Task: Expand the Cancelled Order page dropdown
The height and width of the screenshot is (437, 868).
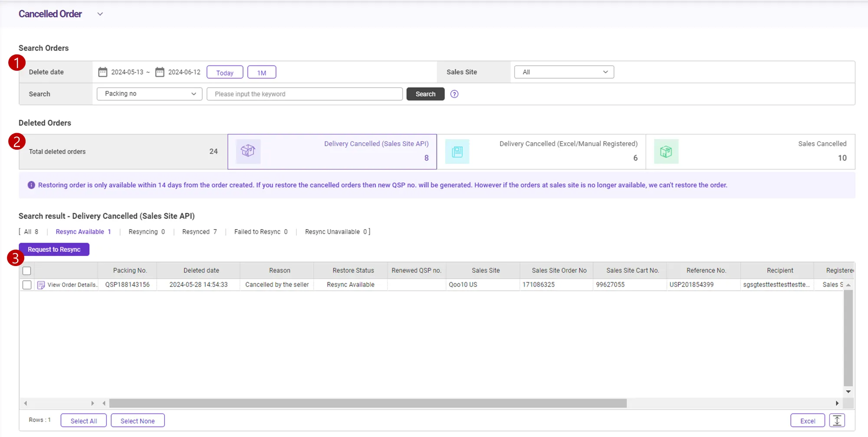Action: click(100, 14)
